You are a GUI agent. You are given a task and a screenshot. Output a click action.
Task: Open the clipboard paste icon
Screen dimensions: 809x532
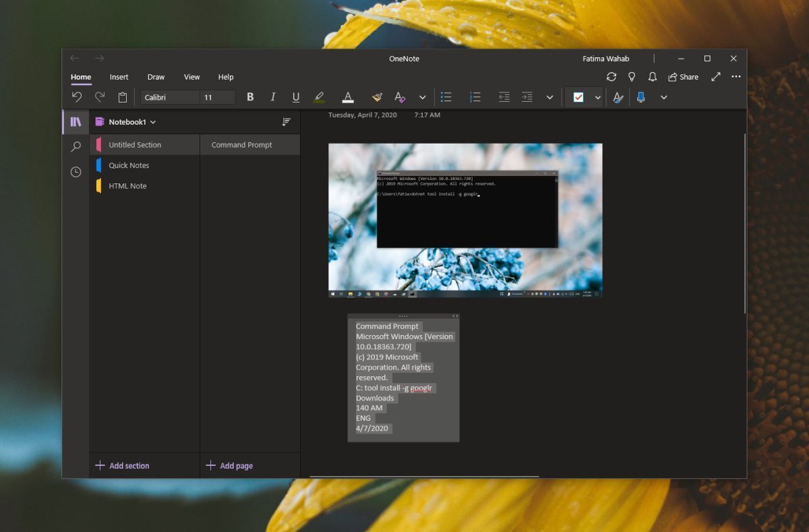click(x=123, y=97)
